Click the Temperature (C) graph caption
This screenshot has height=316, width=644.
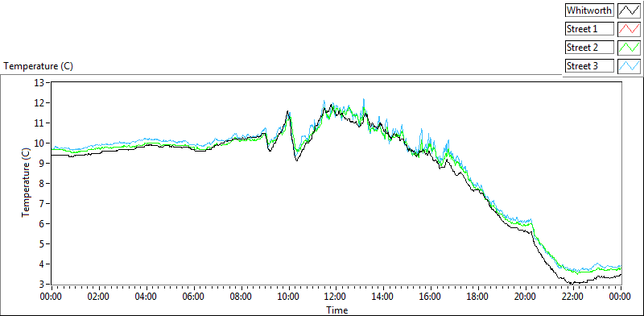(38, 66)
